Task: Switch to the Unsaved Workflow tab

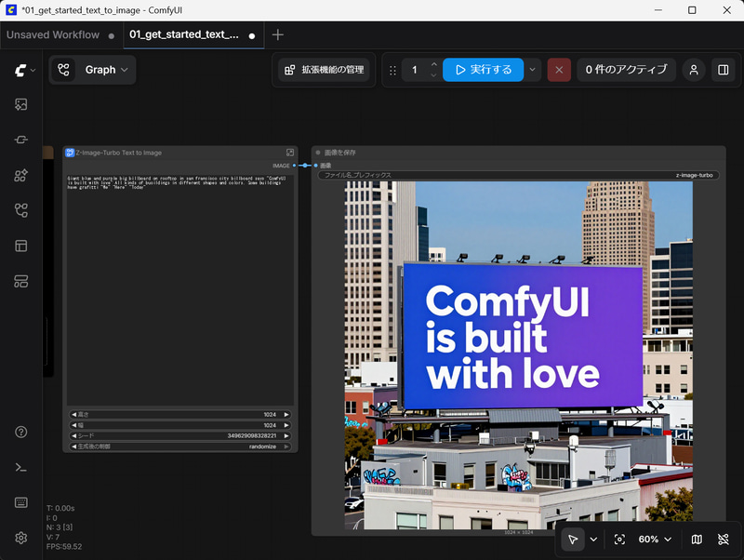Action: pos(53,35)
